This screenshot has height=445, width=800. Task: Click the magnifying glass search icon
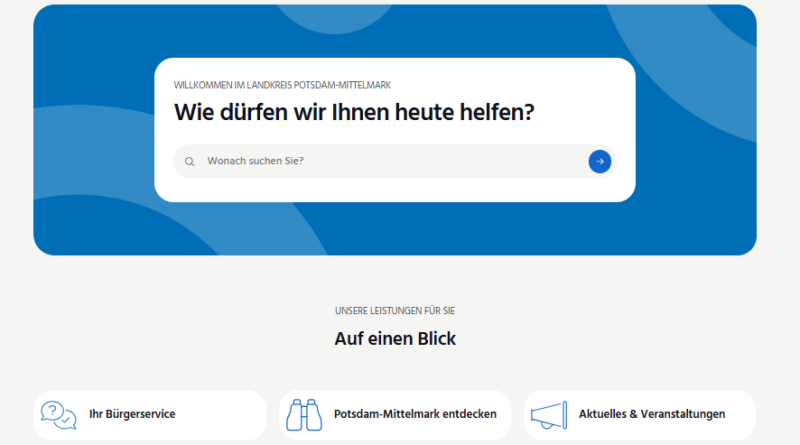189,162
